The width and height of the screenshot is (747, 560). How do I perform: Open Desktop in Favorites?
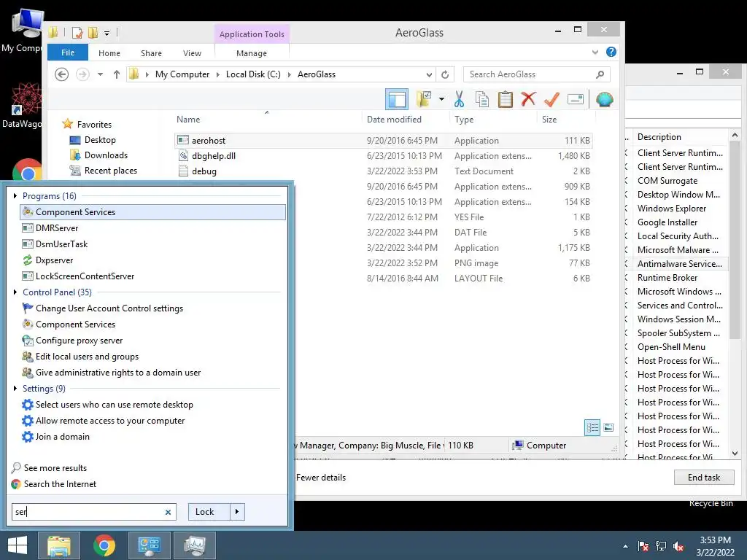tap(99, 140)
